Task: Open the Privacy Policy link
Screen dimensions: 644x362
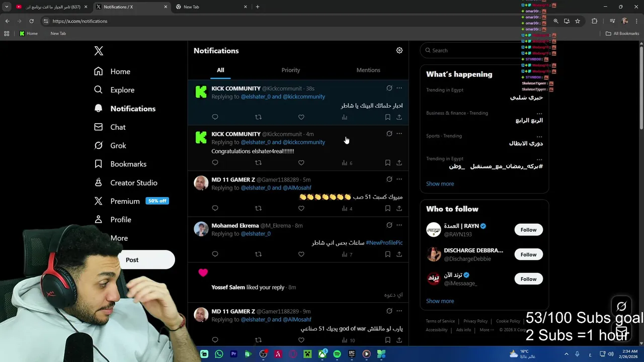Action: pyautogui.click(x=475, y=321)
